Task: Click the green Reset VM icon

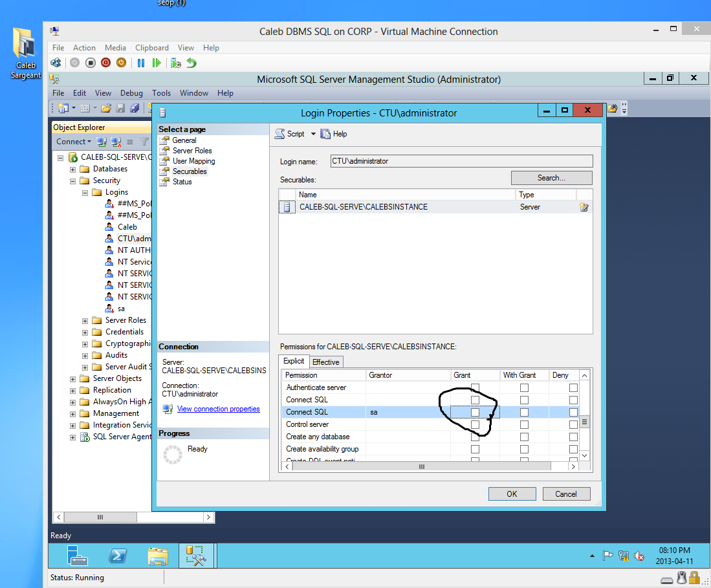Action: [157, 63]
